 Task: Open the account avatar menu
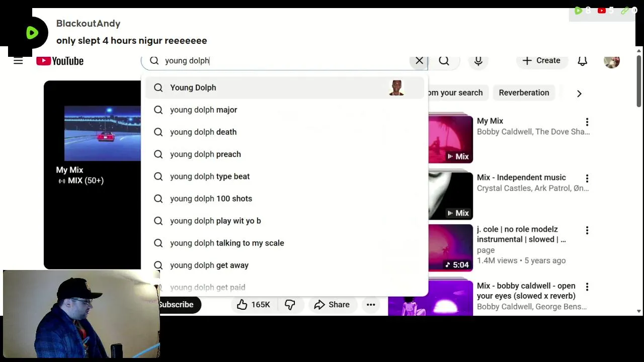[612, 61]
